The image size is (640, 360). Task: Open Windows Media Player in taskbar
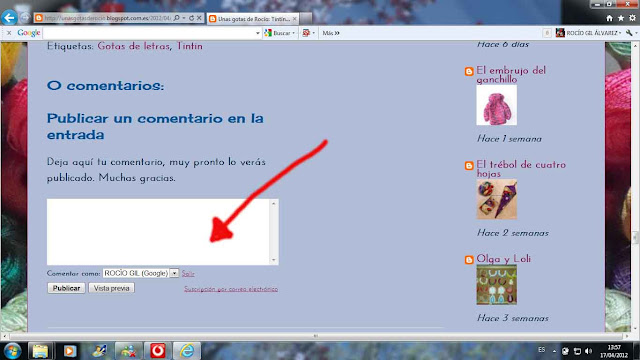pyautogui.click(x=69, y=351)
